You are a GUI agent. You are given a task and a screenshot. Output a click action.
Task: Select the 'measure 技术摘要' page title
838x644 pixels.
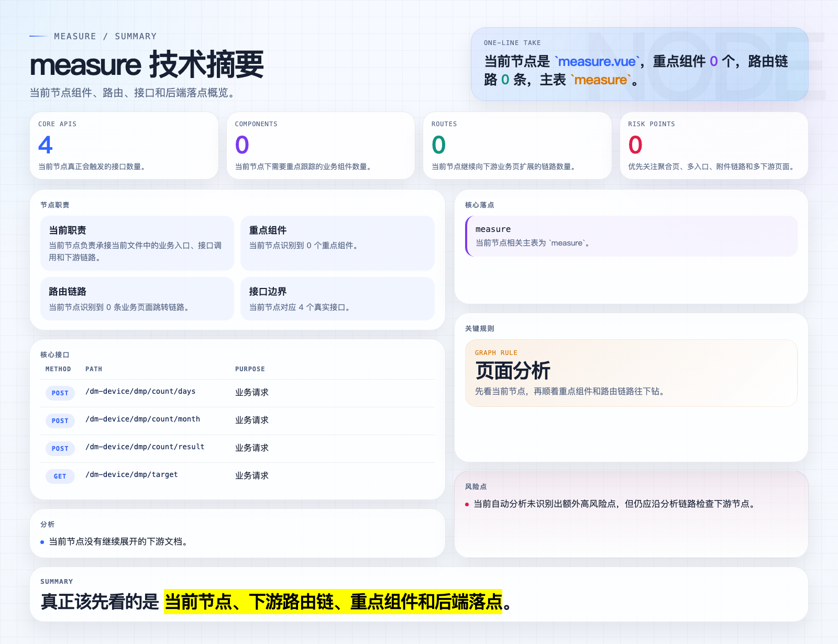point(147,64)
